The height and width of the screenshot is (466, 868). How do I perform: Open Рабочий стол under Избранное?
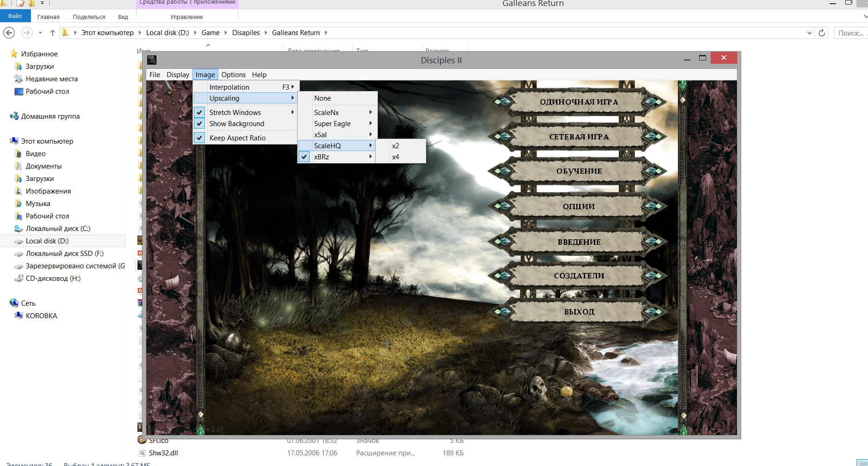point(47,91)
